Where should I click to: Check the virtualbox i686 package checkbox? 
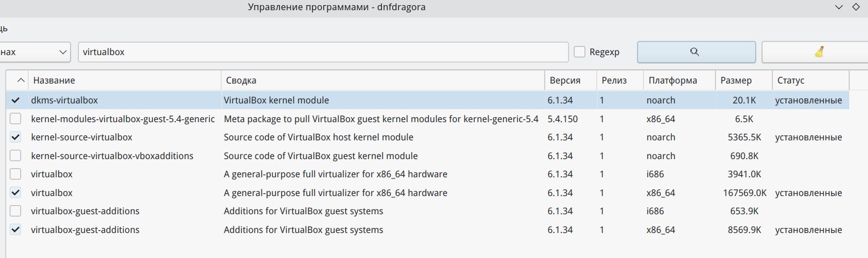15,174
